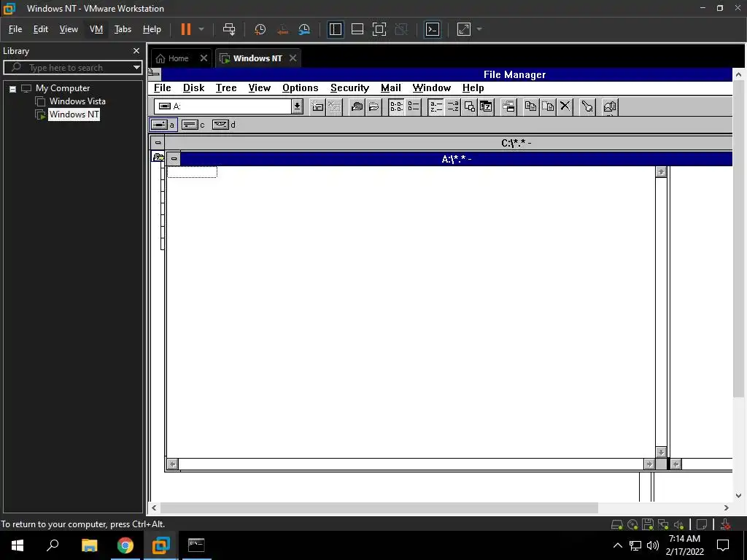The width and height of the screenshot is (747, 560).
Task: Enter full screen mode icon
Action: click(x=379, y=29)
